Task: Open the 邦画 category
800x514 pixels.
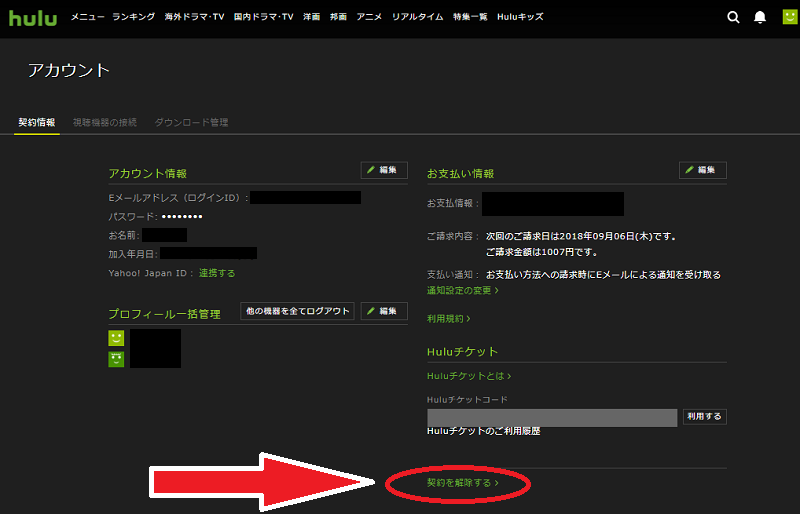Action: tap(338, 17)
